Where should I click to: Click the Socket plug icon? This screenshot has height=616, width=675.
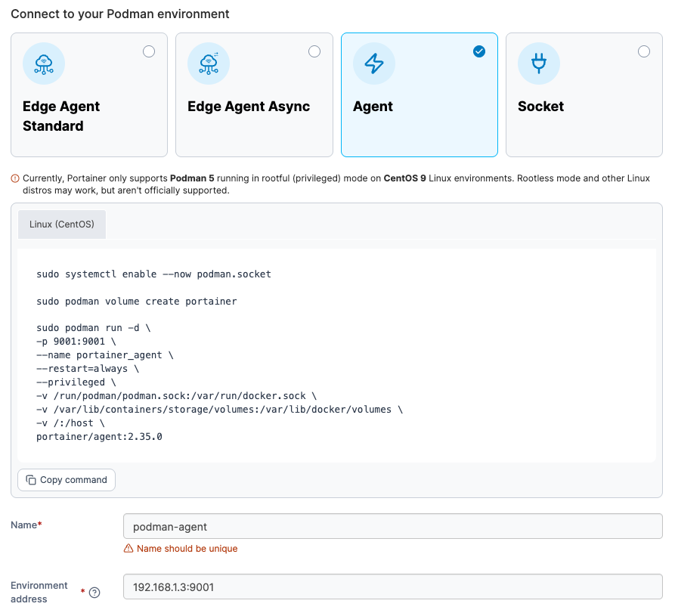point(539,63)
